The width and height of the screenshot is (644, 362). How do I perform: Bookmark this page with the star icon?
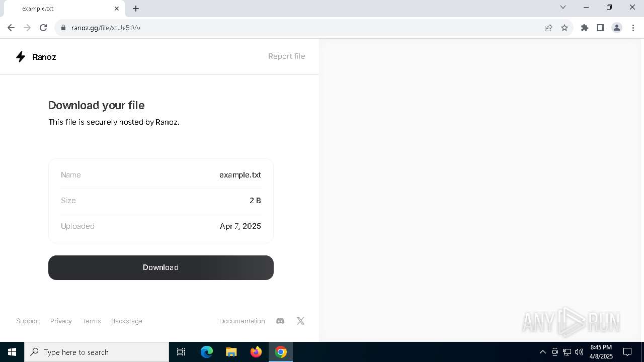point(565,28)
